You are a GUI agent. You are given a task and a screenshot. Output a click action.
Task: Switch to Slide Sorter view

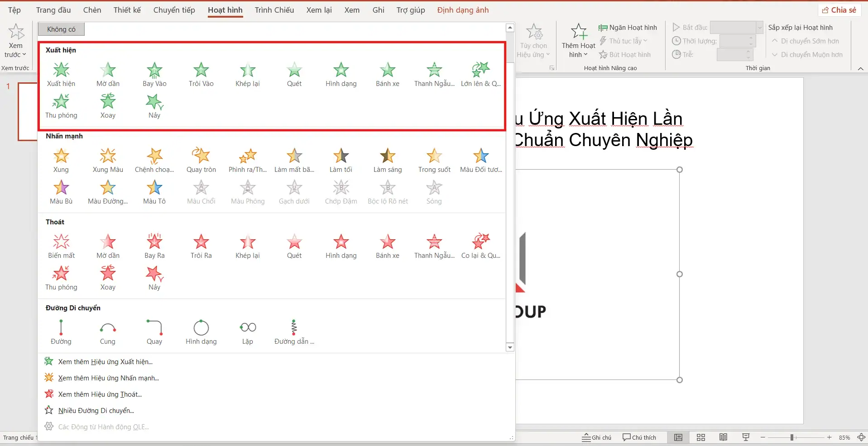point(700,437)
